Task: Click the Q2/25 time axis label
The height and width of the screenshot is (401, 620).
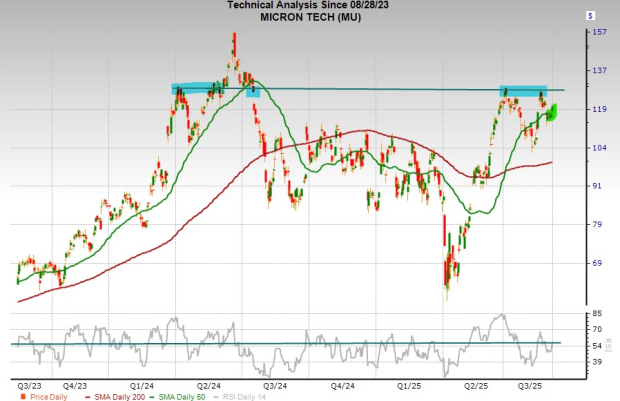Action: pos(476,386)
